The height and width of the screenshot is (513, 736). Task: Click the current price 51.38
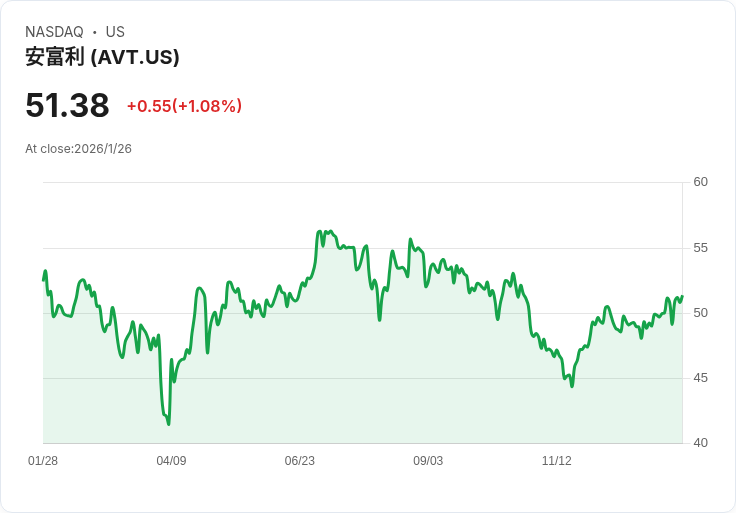pos(67,106)
